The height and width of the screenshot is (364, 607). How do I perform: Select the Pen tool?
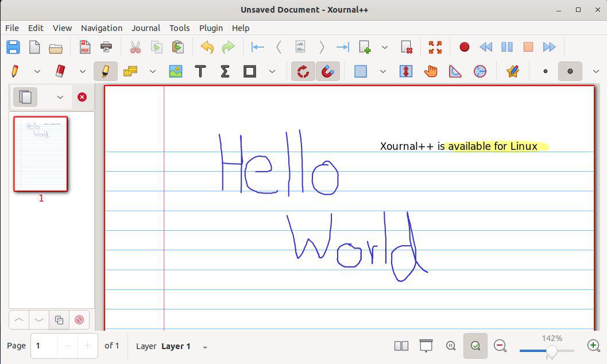[15, 71]
